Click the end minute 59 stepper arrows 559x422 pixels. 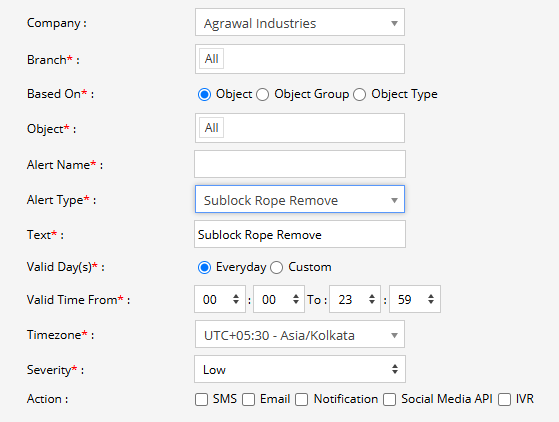click(x=431, y=299)
